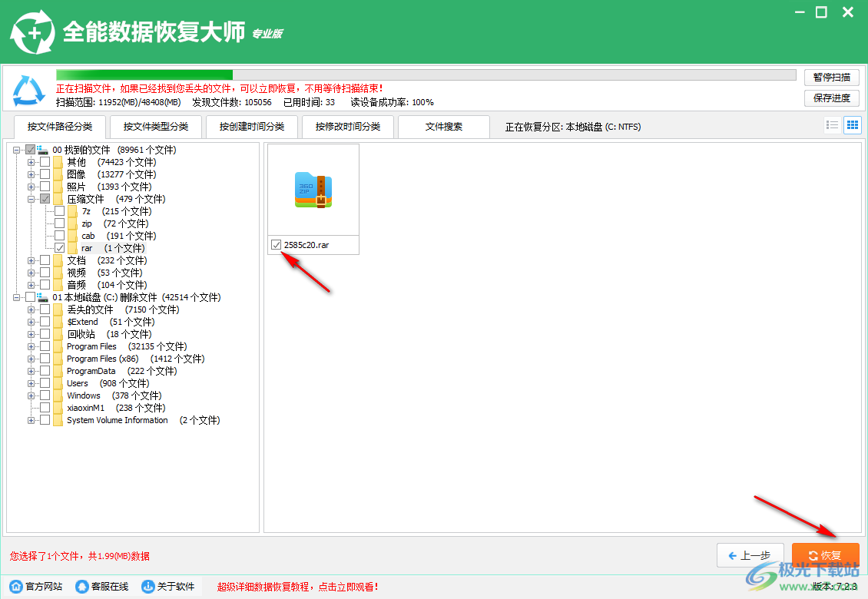Switch to list view mode
The height and width of the screenshot is (599, 868).
coord(832,124)
